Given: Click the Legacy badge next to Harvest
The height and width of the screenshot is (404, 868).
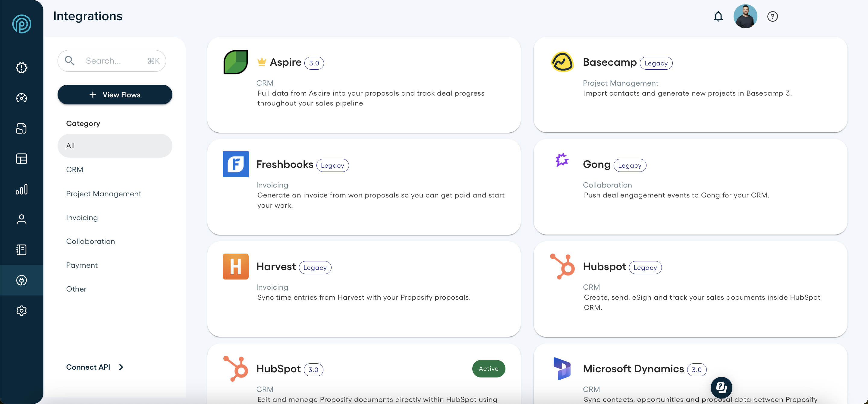Looking at the screenshot, I should click(x=315, y=267).
